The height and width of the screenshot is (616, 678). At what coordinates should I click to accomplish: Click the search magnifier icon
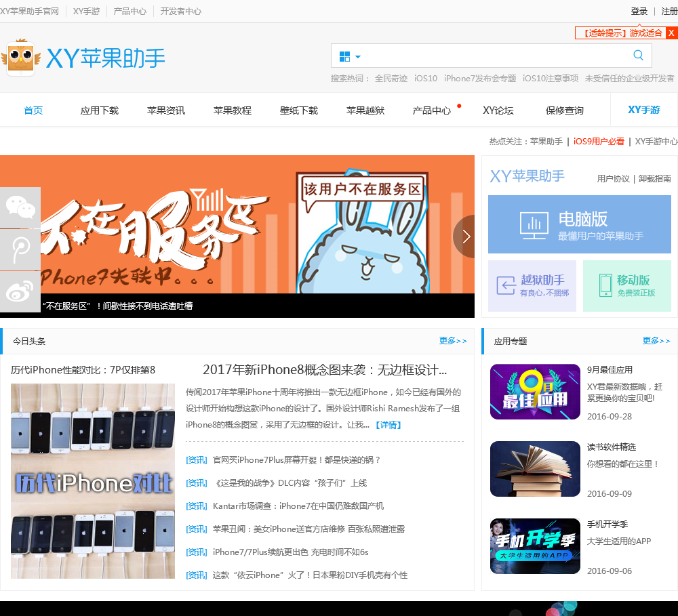(x=638, y=56)
